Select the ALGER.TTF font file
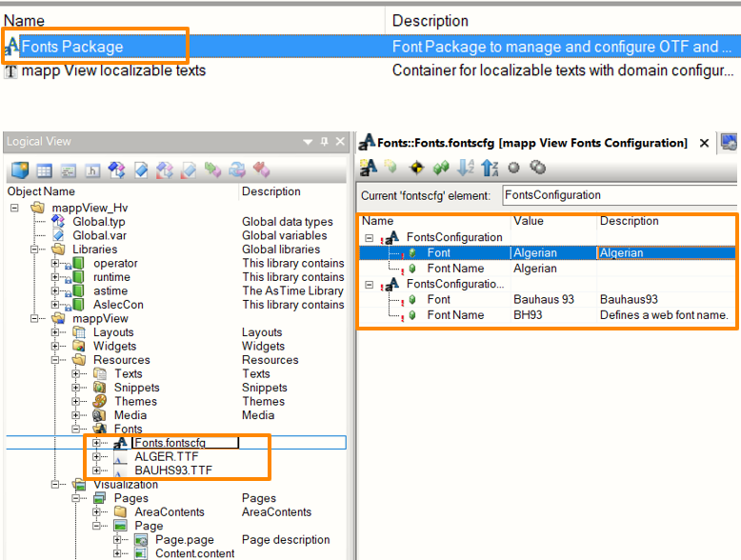This screenshot has height=560, width=741. click(x=167, y=456)
